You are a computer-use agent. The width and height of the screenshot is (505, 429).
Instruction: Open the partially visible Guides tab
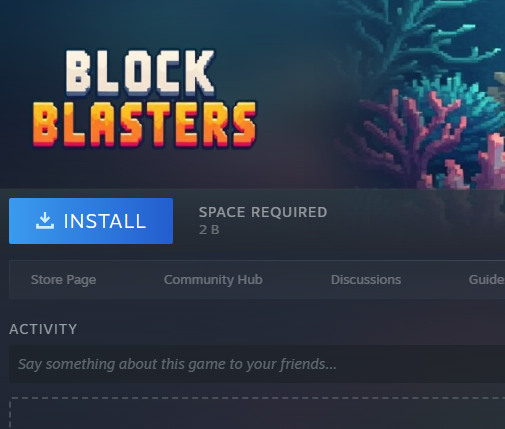[x=487, y=279]
